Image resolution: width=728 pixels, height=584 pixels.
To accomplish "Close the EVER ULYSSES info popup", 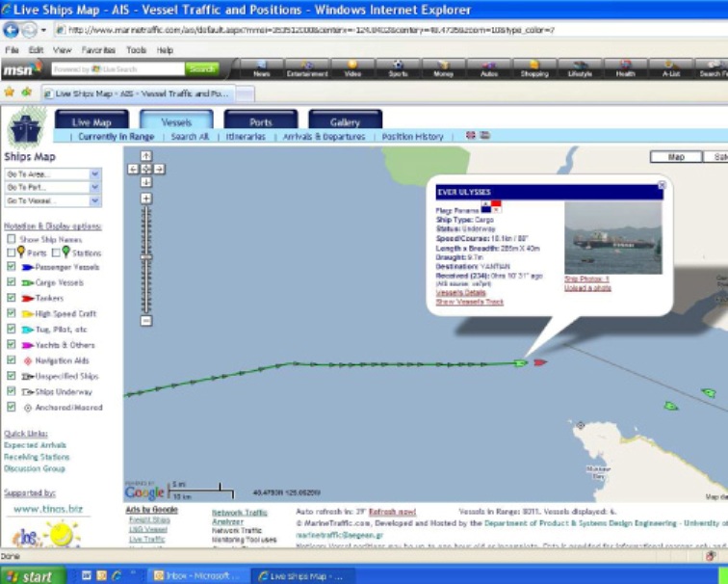I will pos(663,185).
